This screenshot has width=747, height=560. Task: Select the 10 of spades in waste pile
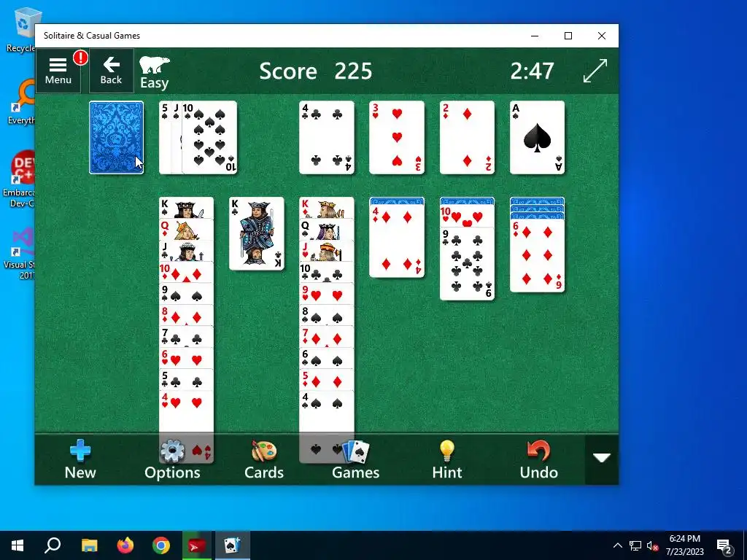tap(209, 137)
